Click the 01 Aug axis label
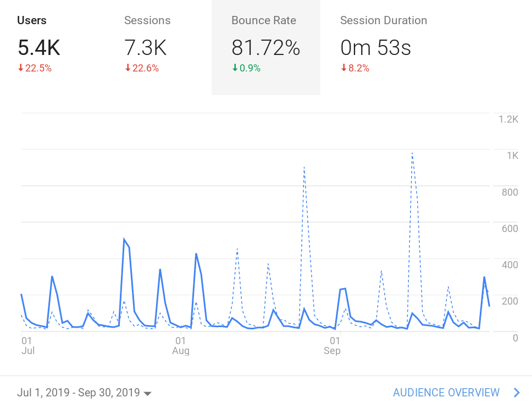Viewport: 532px width, 403px height. click(180, 346)
